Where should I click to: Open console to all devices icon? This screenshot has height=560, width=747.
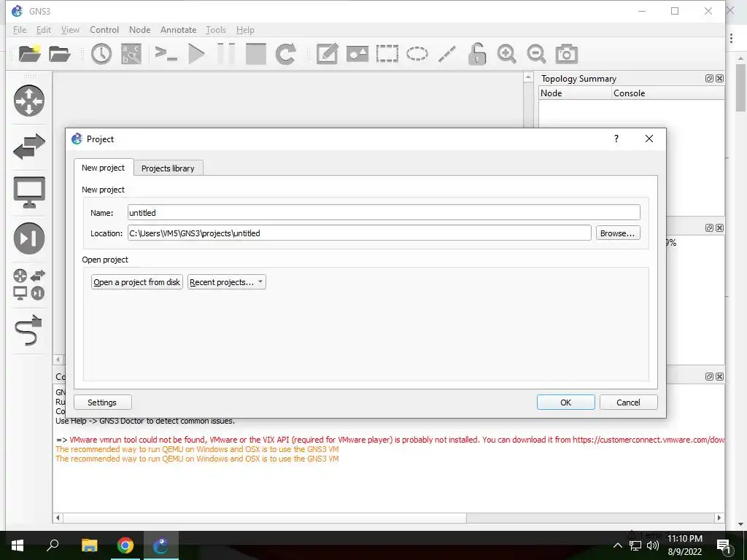tap(166, 54)
